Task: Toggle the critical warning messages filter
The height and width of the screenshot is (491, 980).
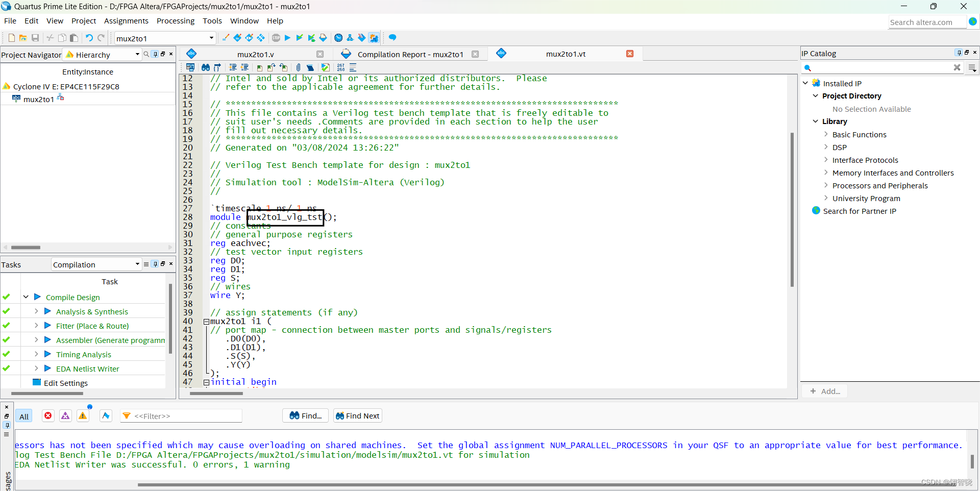Action: point(65,416)
